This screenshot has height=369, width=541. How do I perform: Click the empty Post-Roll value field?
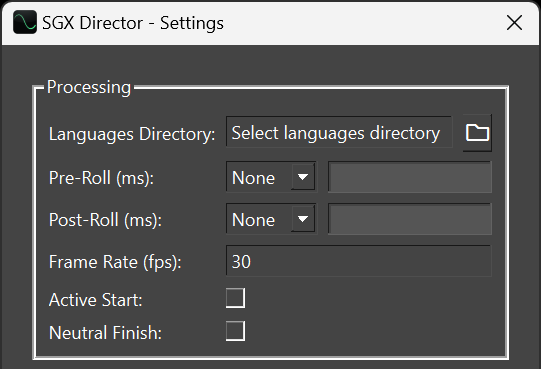click(410, 220)
